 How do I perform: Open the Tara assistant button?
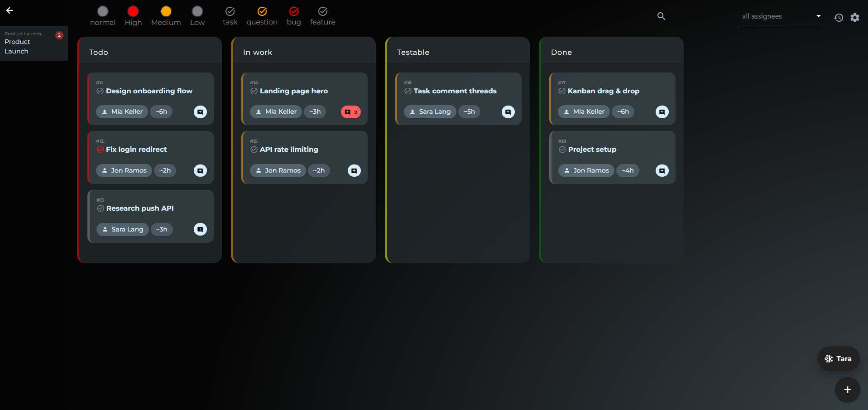pos(839,359)
